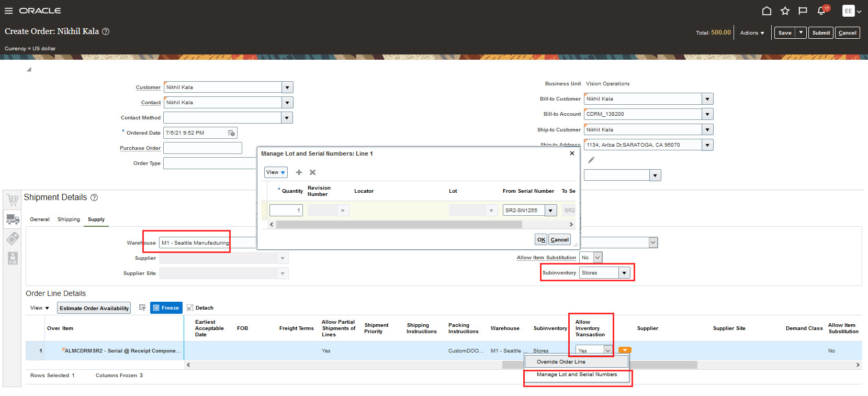Click the Bill-to Account field CDRM_138200
Viewport: 868px width, 396px height.
tap(643, 114)
